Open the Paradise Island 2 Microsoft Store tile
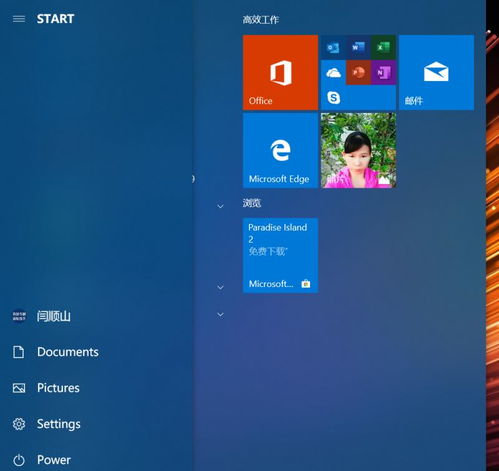Image resolution: width=499 pixels, height=471 pixels. pos(280,255)
